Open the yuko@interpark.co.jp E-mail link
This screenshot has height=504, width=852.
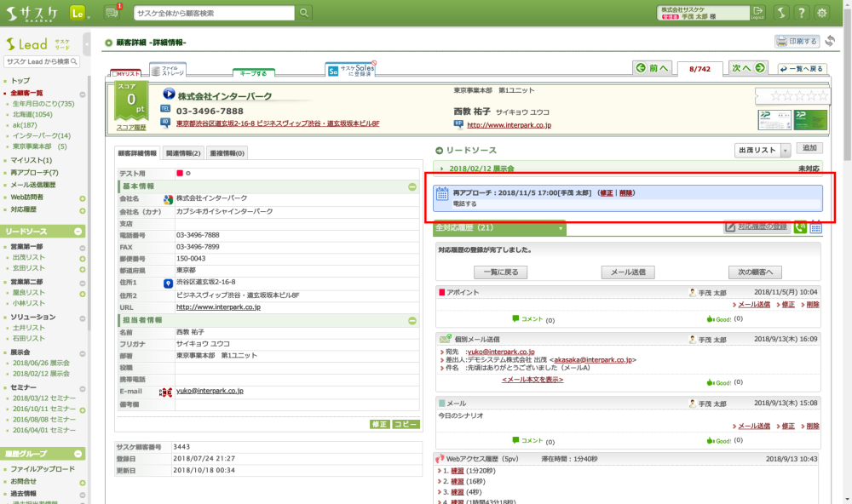click(x=210, y=391)
